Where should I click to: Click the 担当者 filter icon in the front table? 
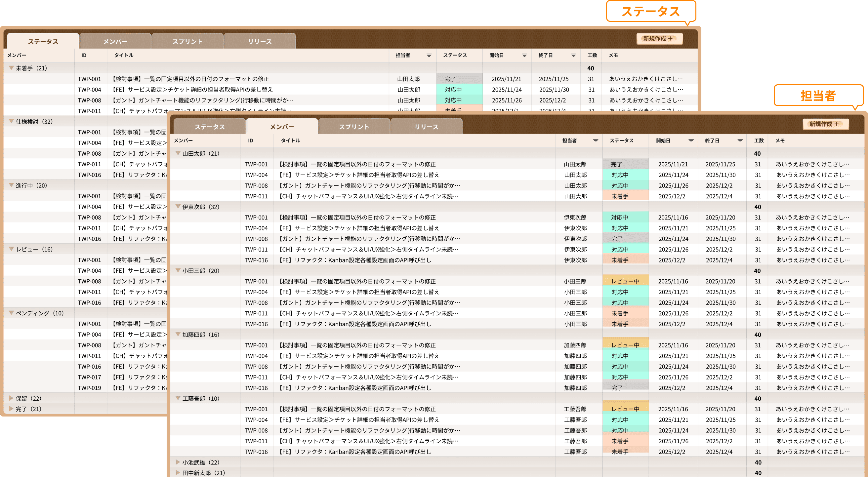[x=596, y=140]
